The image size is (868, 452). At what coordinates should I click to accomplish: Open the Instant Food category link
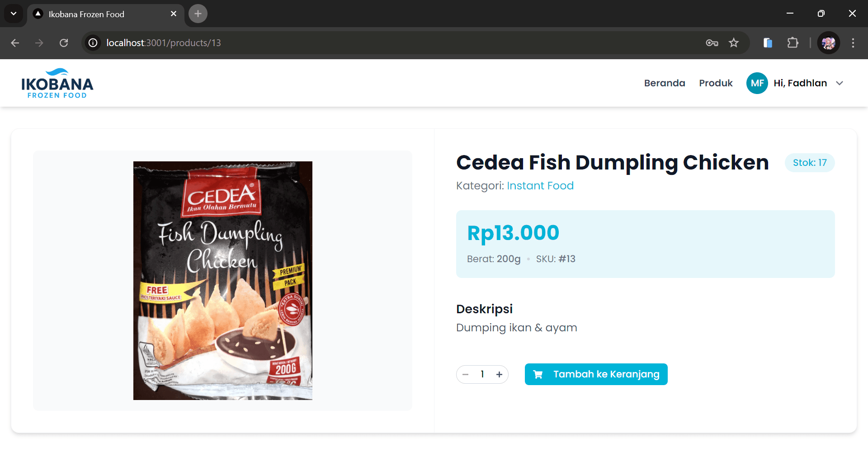(x=540, y=186)
